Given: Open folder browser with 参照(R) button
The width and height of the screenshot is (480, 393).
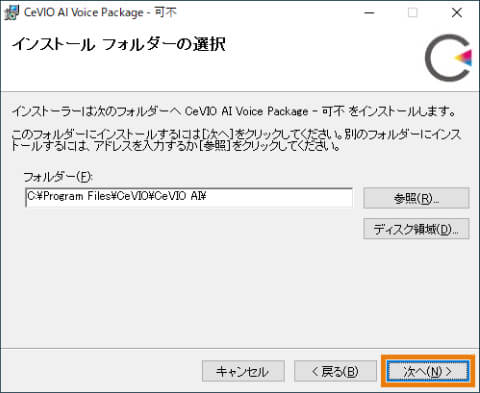Looking at the screenshot, I should 416,198.
